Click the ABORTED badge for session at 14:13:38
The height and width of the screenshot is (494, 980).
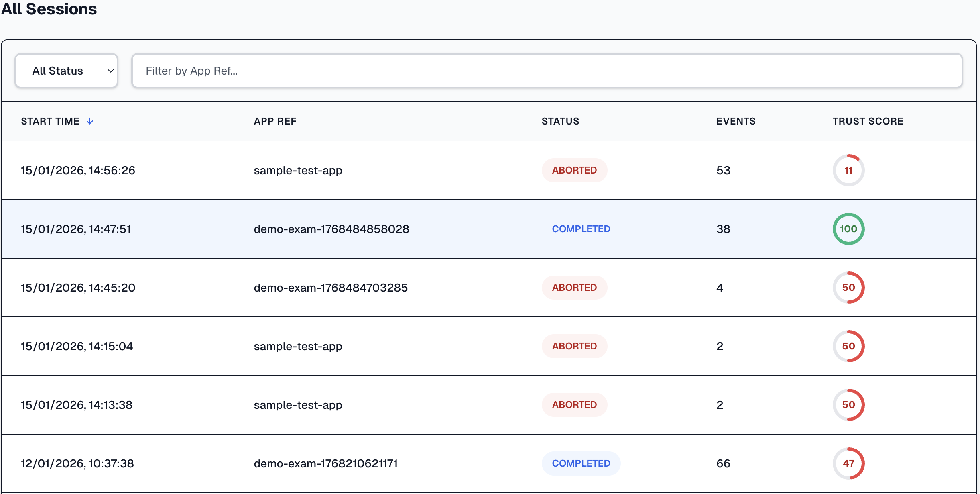pyautogui.click(x=574, y=404)
